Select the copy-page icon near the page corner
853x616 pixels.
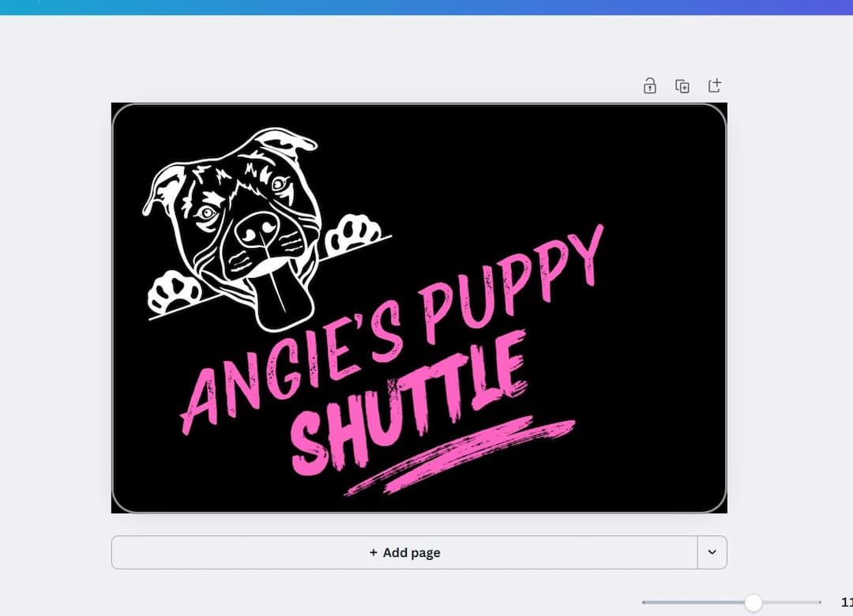click(682, 85)
